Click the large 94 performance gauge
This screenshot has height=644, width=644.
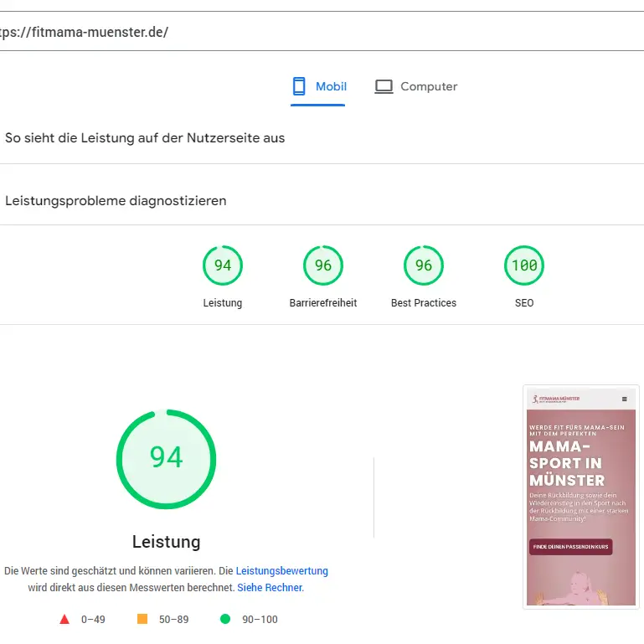coord(166,458)
